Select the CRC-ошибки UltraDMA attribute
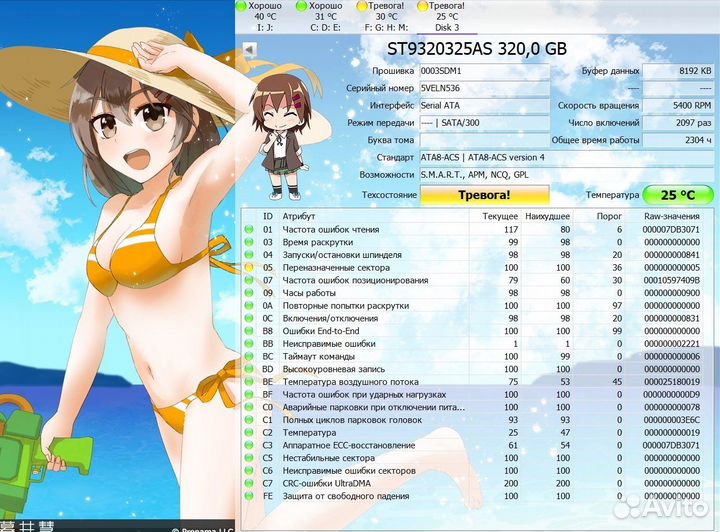This screenshot has height=532, width=720. point(326,483)
